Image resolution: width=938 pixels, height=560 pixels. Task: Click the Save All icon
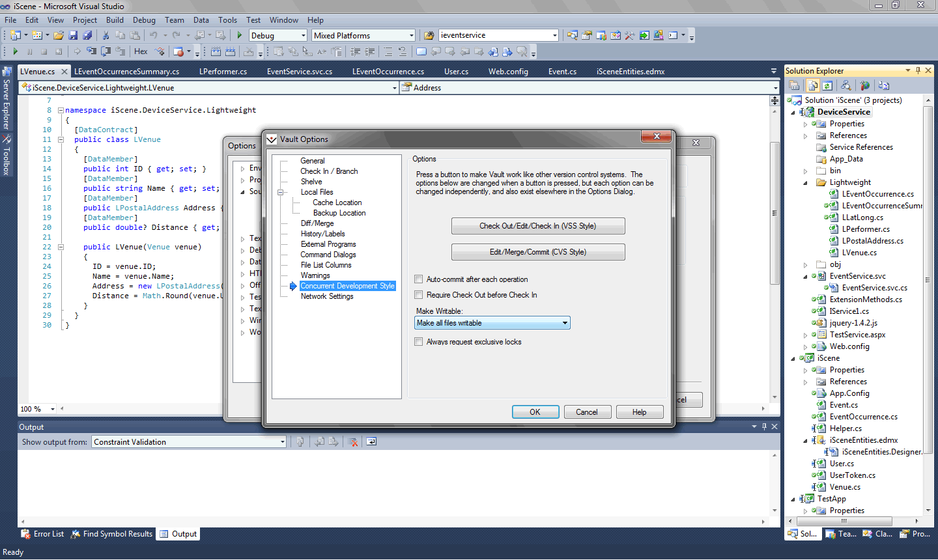point(87,35)
